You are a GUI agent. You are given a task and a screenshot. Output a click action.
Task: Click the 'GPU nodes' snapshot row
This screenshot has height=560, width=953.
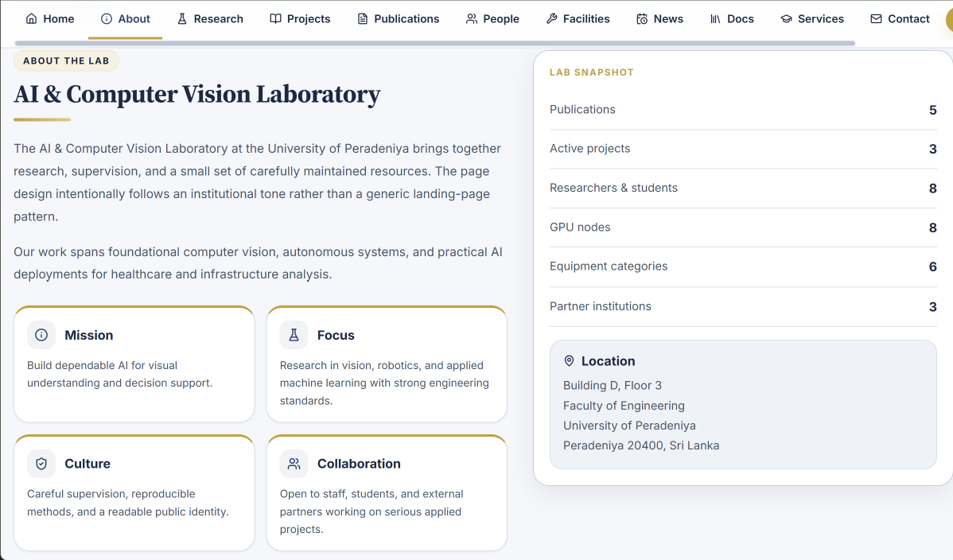[743, 227]
